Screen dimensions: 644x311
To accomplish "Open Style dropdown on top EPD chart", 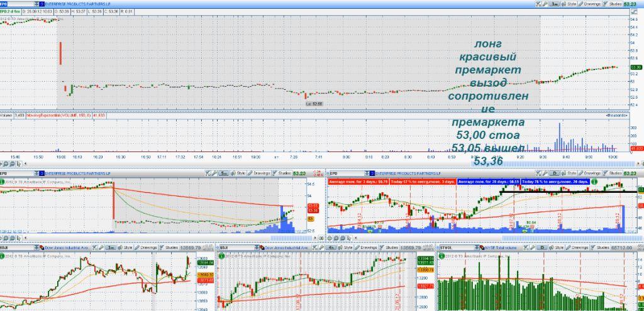I will coord(569,4).
